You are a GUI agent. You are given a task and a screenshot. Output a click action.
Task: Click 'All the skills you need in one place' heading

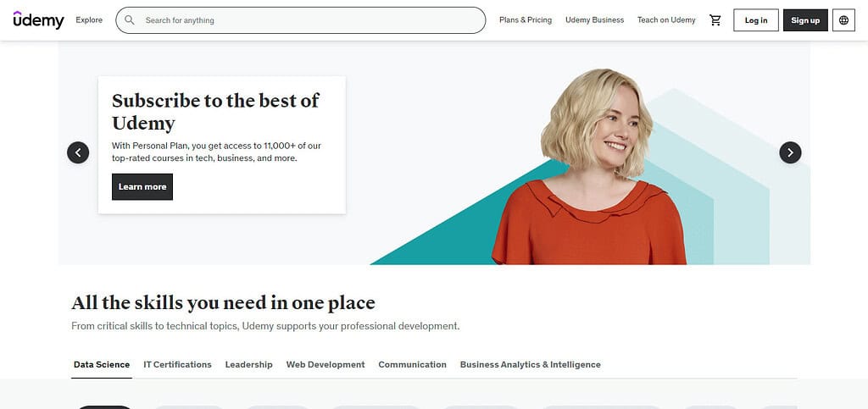(224, 303)
